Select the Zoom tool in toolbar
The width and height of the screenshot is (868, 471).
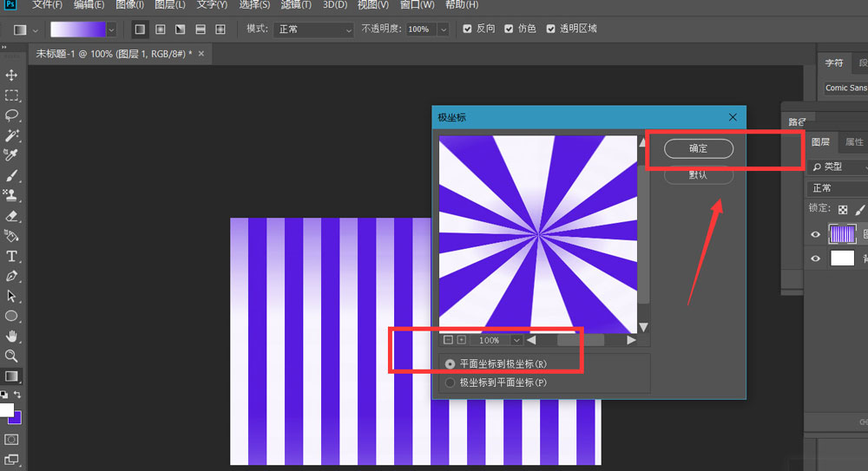coord(12,356)
